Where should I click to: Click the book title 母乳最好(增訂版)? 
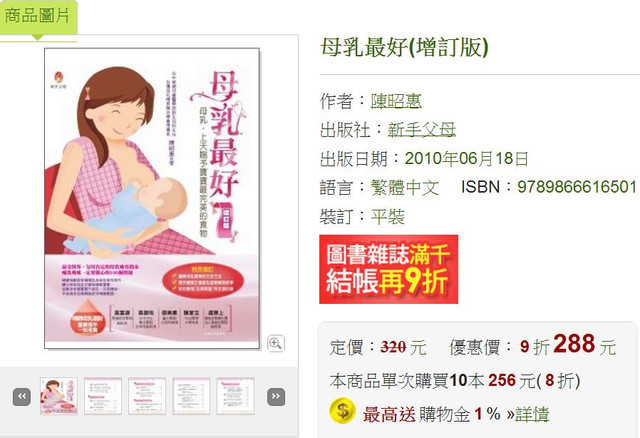404,47
